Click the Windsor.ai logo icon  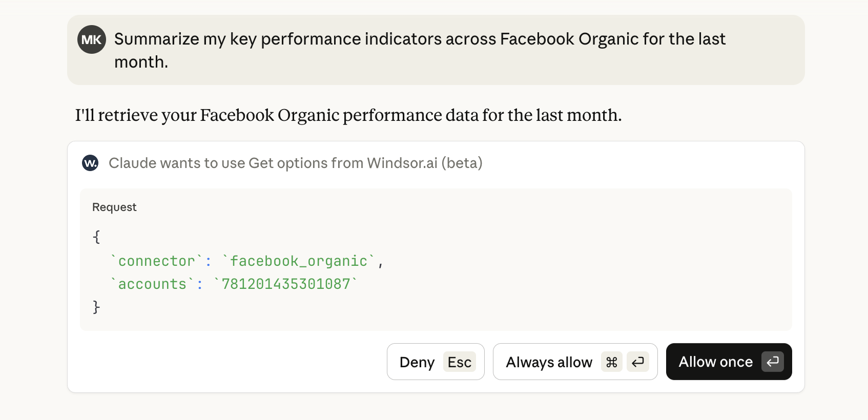(x=90, y=163)
